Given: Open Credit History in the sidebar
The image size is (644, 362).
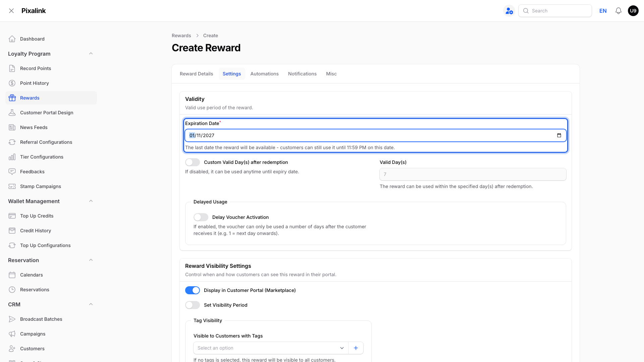Looking at the screenshot, I should (x=51, y=231).
